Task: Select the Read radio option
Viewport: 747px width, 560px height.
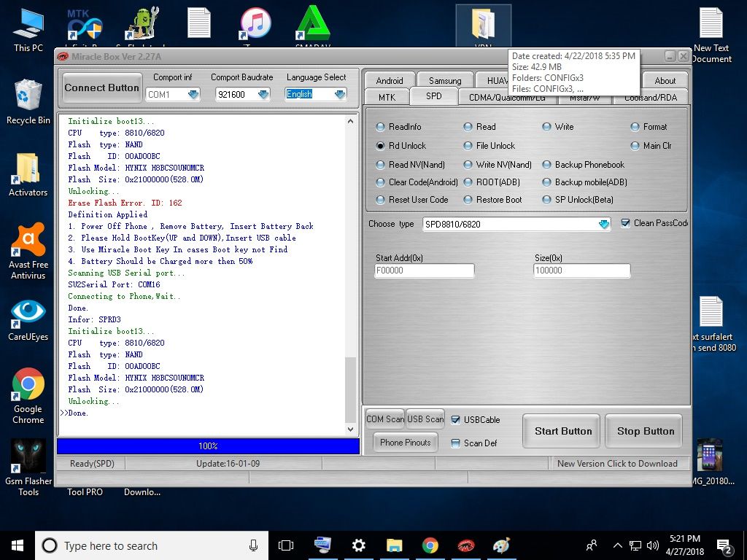Action: pos(468,127)
